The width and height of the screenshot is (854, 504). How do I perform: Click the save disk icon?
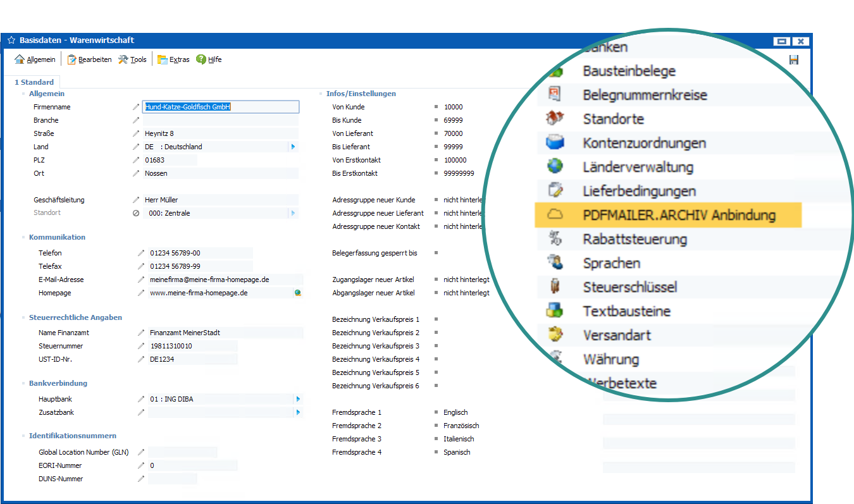794,59
